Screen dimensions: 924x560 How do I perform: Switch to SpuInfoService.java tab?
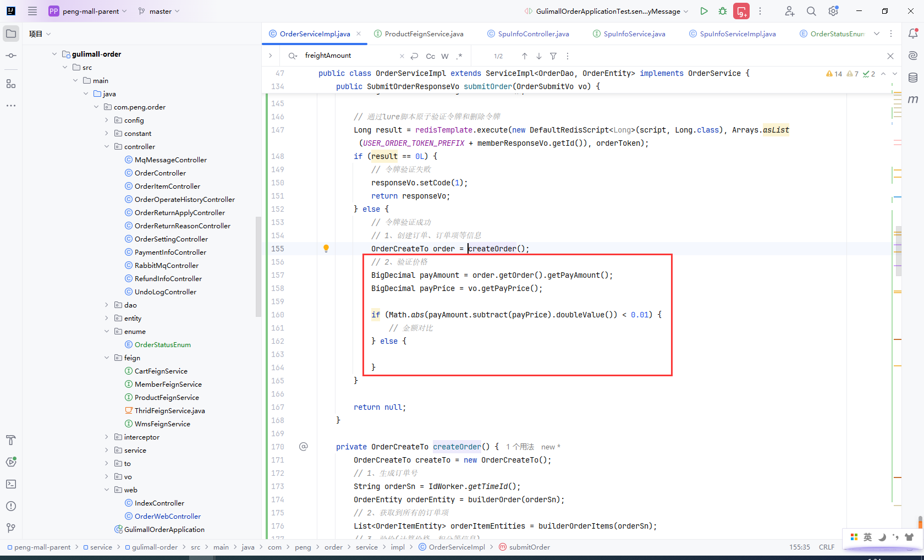point(629,34)
